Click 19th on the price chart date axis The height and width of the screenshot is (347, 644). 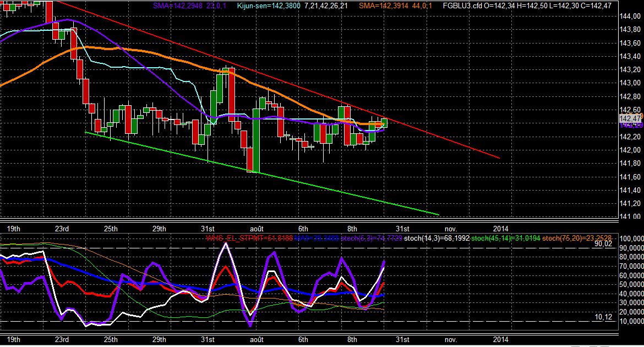[x=14, y=229]
